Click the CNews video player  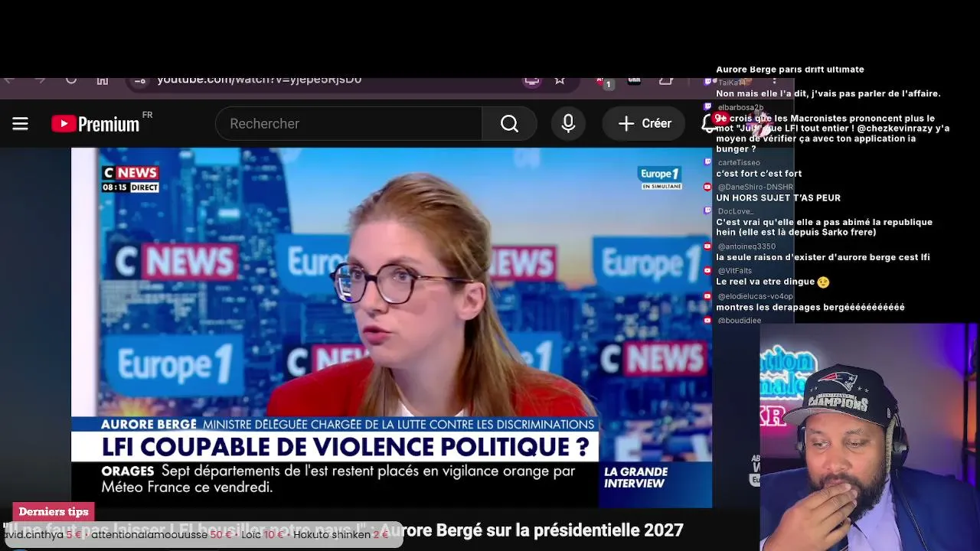point(391,328)
